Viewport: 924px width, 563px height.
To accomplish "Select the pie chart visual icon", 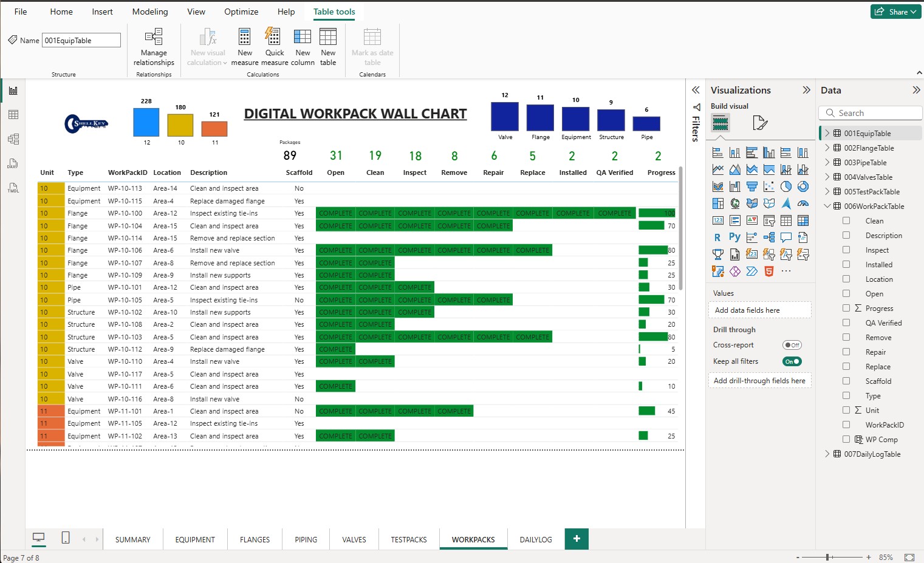I will pos(786,187).
